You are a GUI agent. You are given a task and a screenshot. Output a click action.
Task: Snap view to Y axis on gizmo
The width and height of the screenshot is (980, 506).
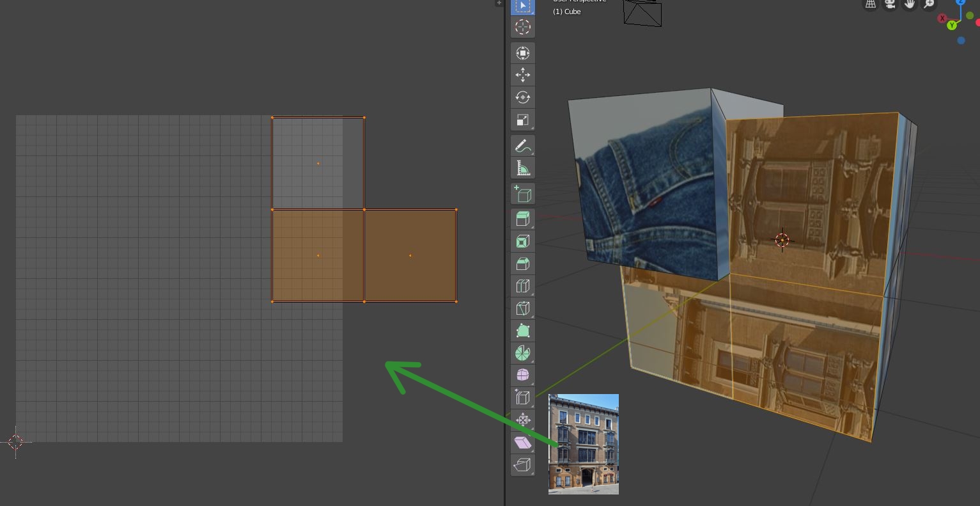[952, 25]
